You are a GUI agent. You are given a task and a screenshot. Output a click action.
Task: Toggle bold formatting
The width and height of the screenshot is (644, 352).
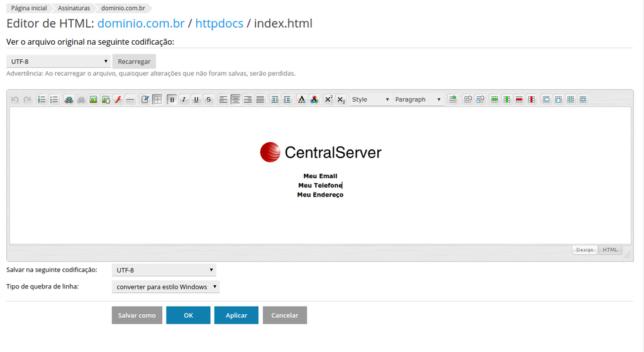[x=172, y=99]
